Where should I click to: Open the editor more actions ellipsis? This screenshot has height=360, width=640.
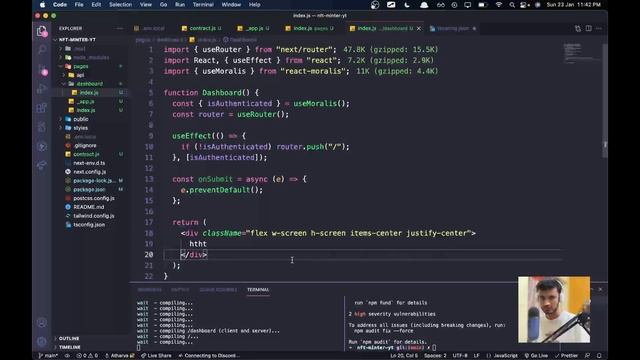[x=599, y=29]
